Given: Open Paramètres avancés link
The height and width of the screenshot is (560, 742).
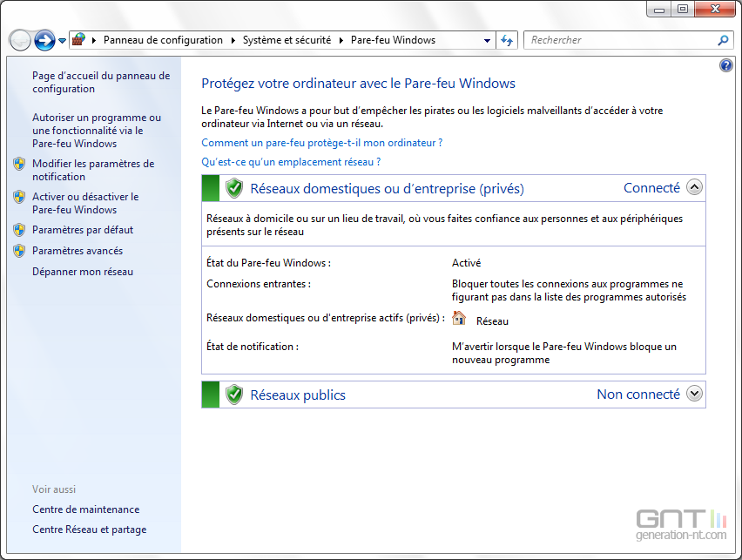Looking at the screenshot, I should pyautogui.click(x=78, y=251).
